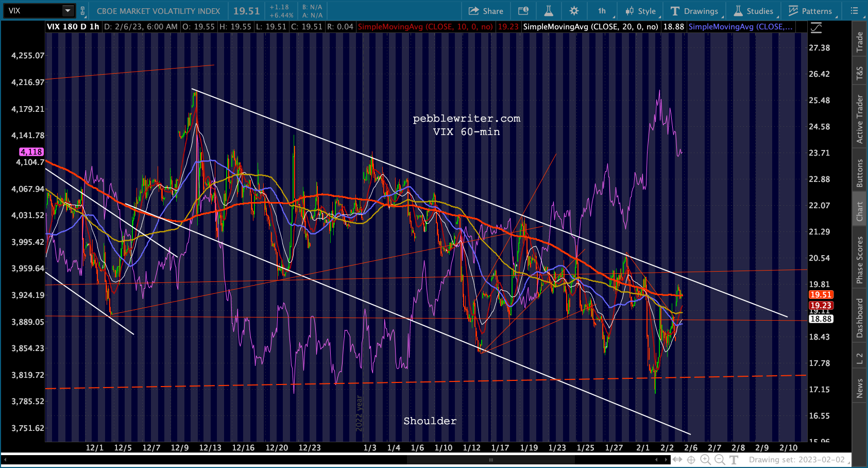Viewport: 868px width, 468px height.
Task: Click the red 19.23 moving average label
Action: [x=821, y=306]
